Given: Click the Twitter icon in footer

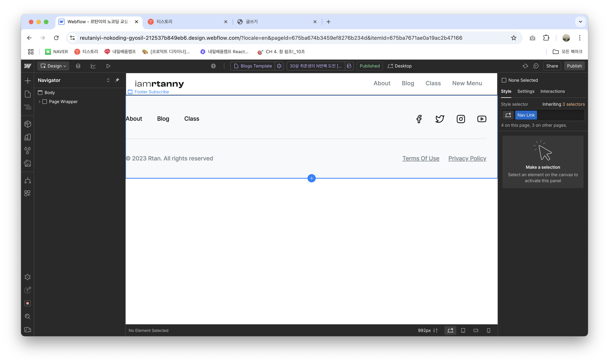Looking at the screenshot, I should pos(440,119).
